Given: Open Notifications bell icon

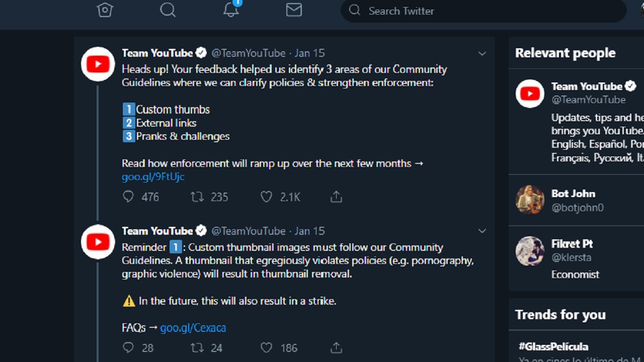Looking at the screenshot, I should 231,10.
